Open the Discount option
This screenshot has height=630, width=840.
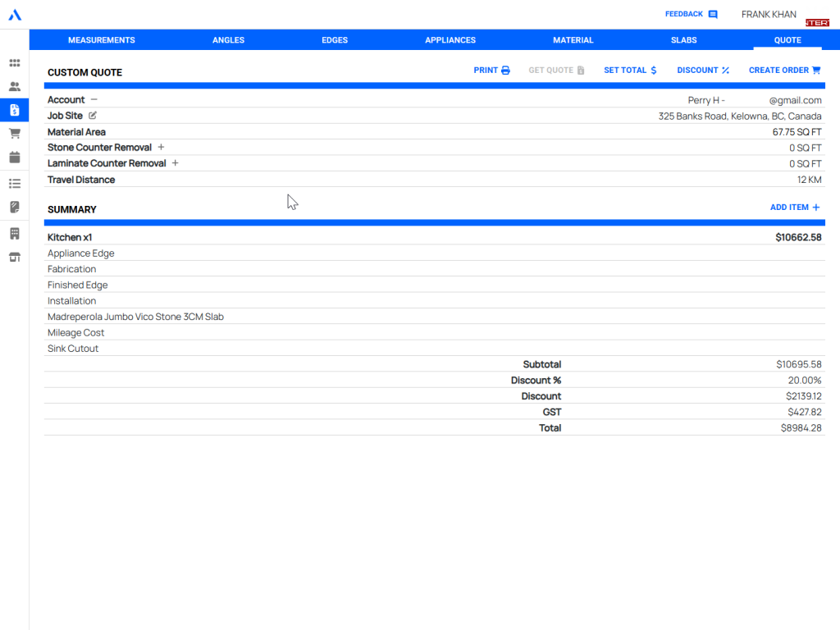703,71
